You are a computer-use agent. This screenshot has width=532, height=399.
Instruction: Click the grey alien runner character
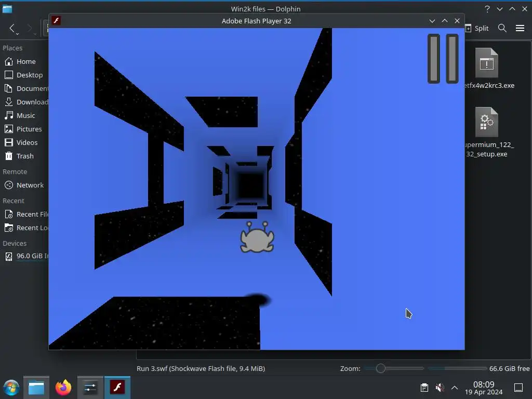257,237
